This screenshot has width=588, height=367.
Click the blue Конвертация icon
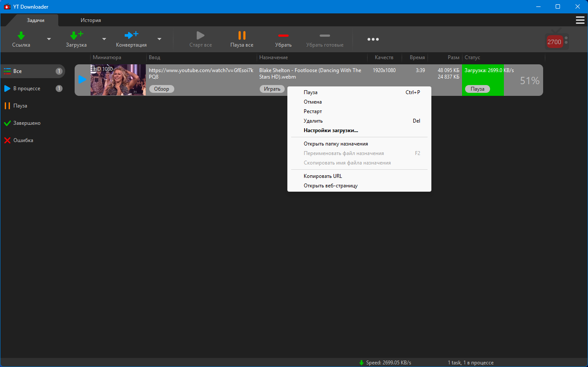[131, 35]
